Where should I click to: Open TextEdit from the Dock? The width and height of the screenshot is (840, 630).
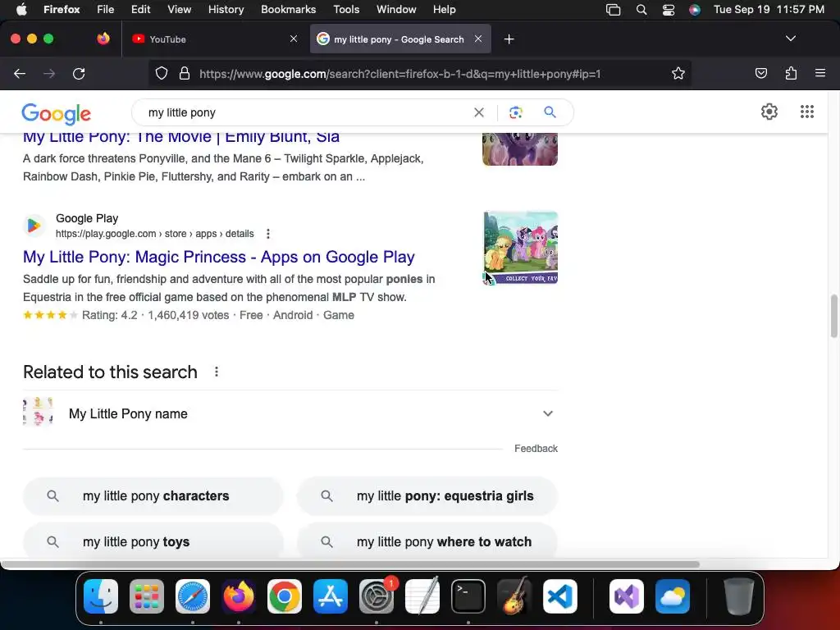coord(422,596)
